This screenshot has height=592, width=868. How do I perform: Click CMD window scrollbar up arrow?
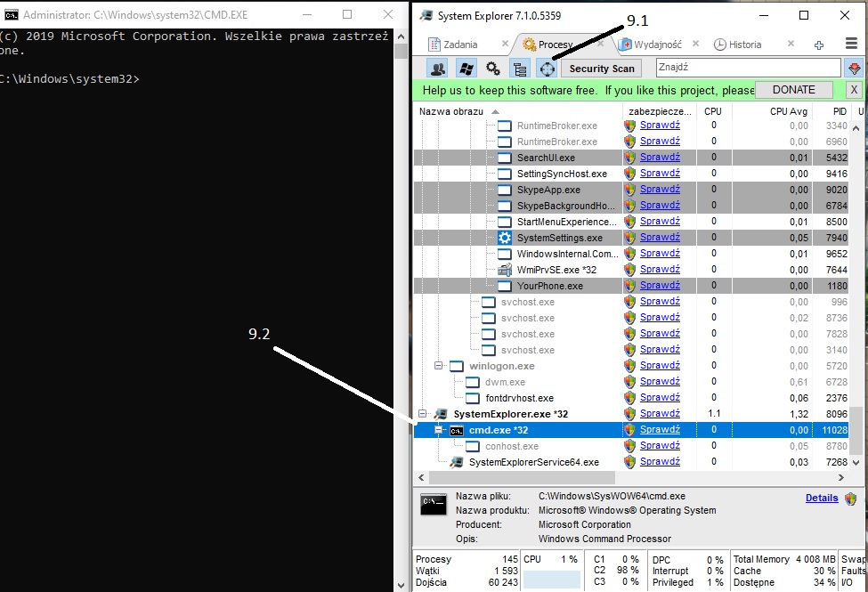(402, 37)
